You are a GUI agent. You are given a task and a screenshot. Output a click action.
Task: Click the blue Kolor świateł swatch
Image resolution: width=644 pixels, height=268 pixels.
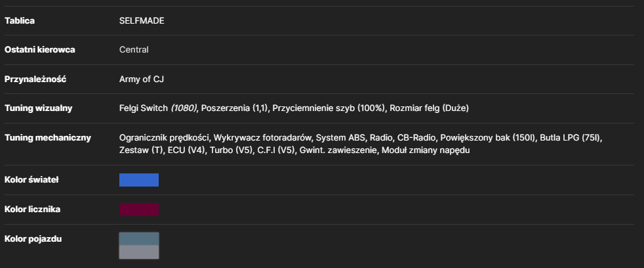pyautogui.click(x=139, y=180)
